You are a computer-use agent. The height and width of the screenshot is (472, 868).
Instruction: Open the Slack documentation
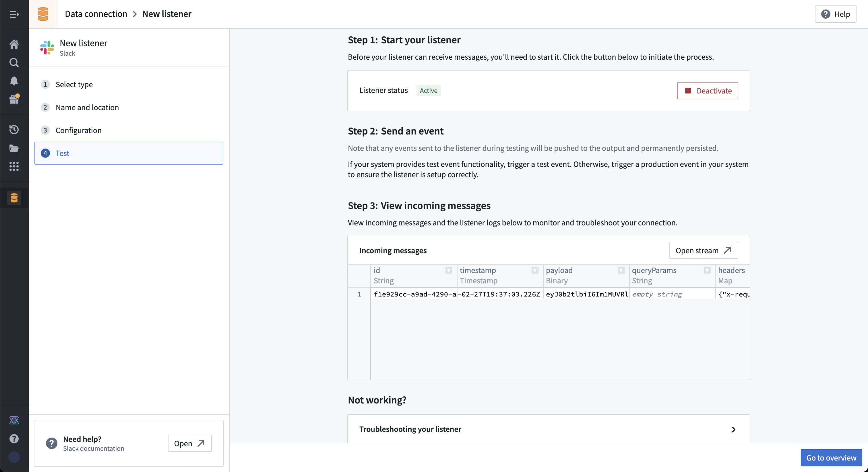pyautogui.click(x=189, y=443)
